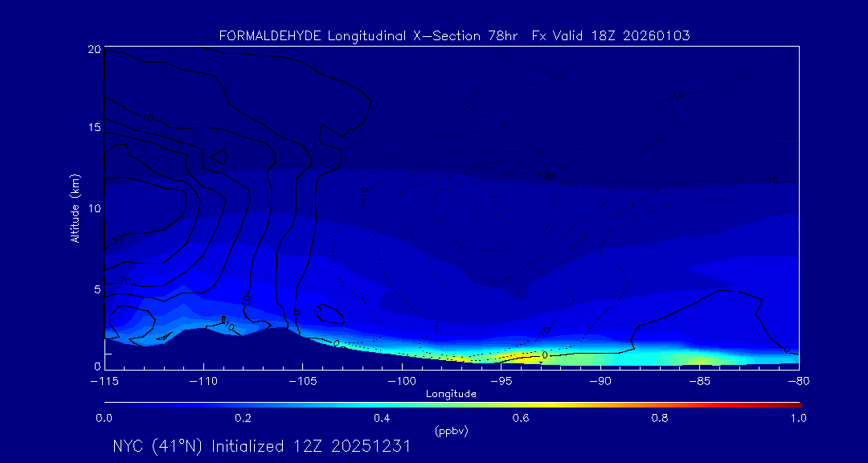Click the -100 longitude tick label

[x=401, y=382]
